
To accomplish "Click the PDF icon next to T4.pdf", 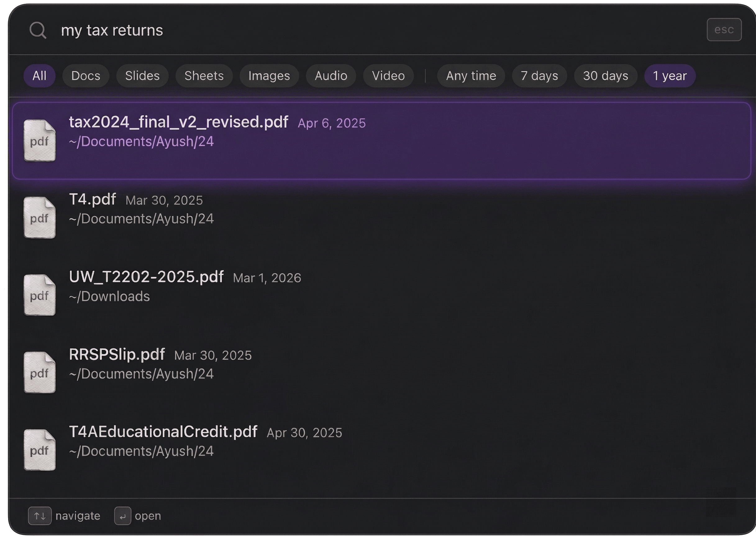I will (40, 217).
